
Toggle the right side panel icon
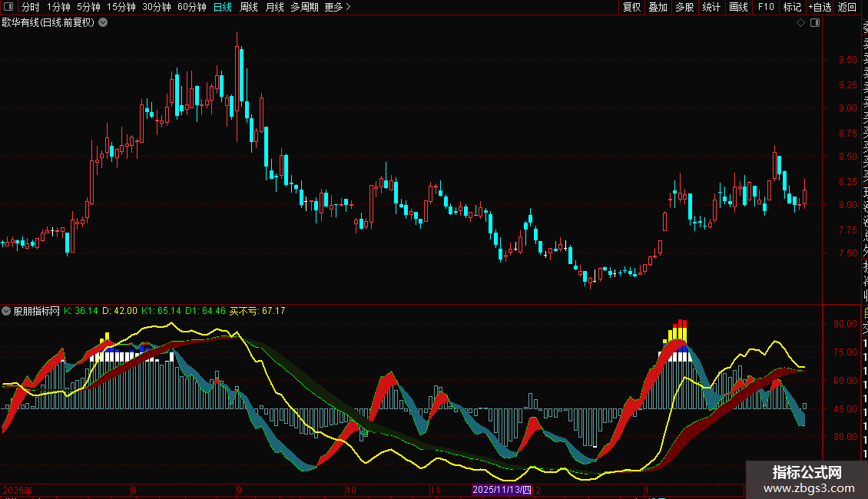tap(815, 23)
